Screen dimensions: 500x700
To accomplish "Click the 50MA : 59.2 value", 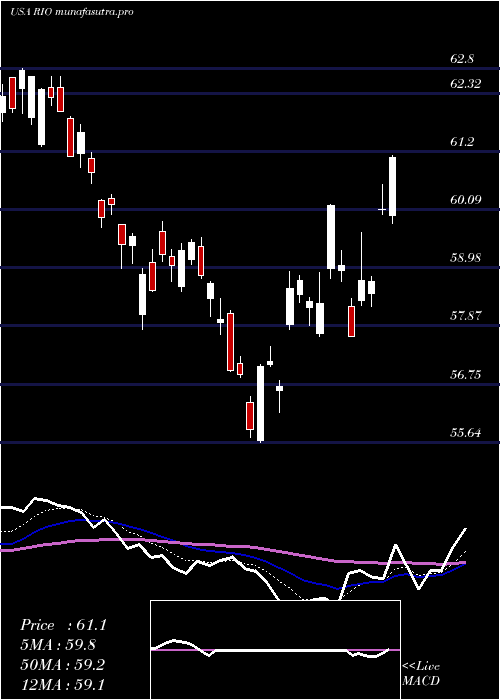I will 63,665.
